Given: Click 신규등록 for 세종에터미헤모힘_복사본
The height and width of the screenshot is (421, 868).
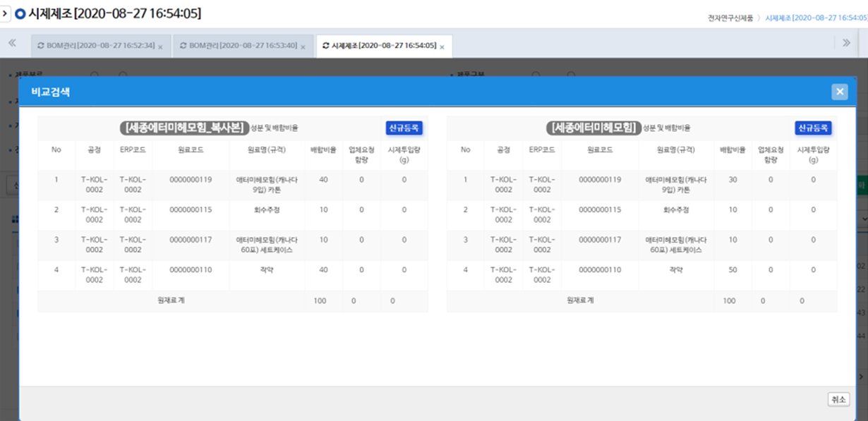Looking at the screenshot, I should [x=404, y=128].
